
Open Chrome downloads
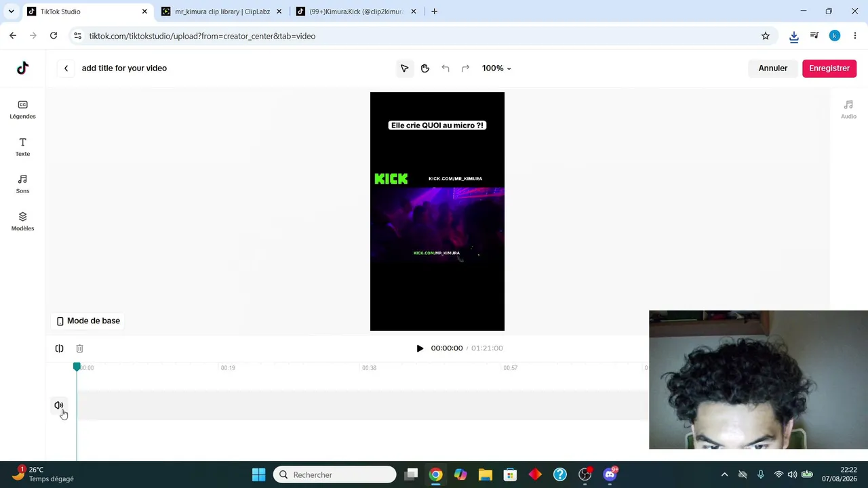pyautogui.click(x=794, y=36)
